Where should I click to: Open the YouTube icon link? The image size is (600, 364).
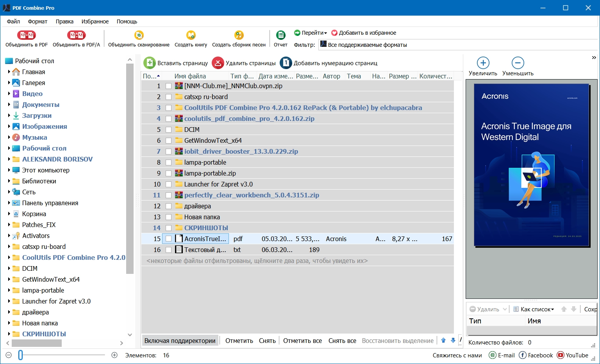(561, 355)
